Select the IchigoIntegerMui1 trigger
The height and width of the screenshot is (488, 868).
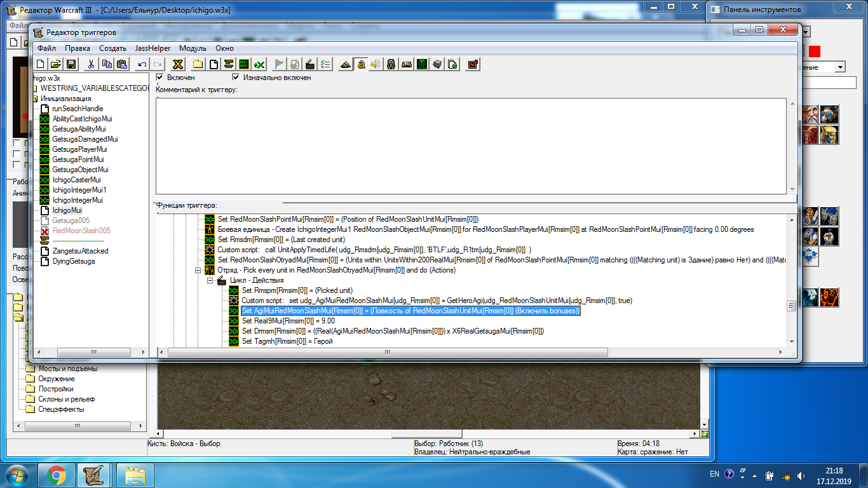(x=79, y=190)
